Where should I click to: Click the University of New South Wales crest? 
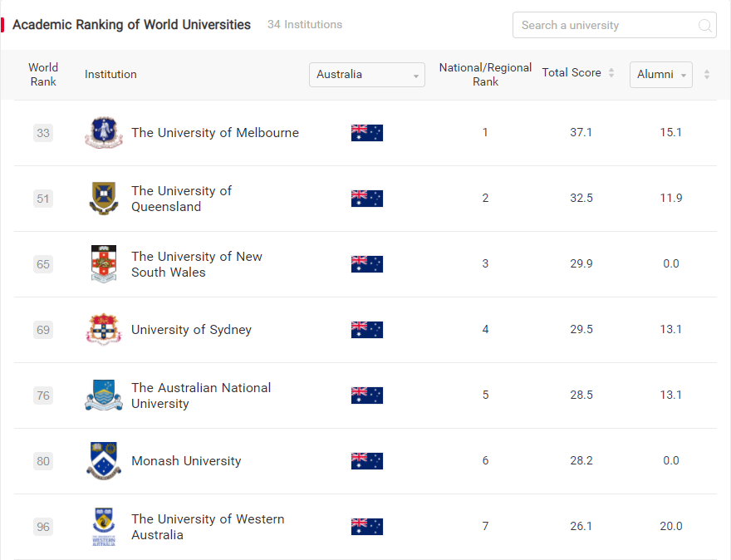104,264
